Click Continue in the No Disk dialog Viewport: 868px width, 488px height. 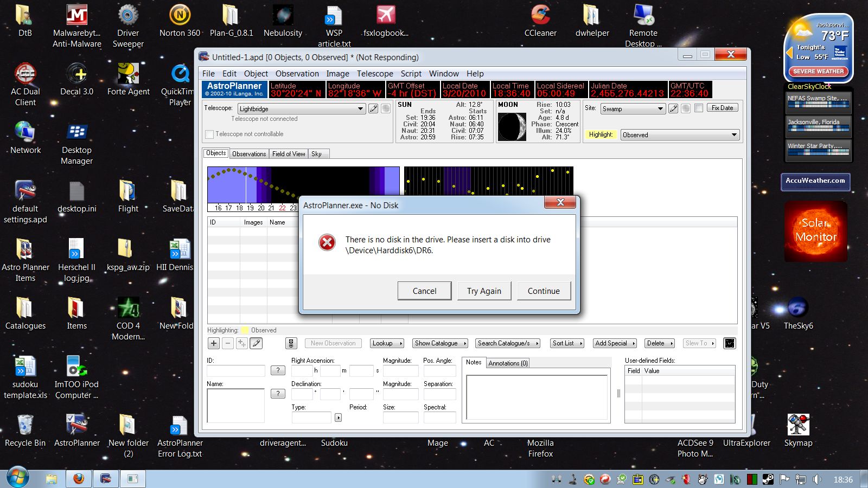click(544, 291)
